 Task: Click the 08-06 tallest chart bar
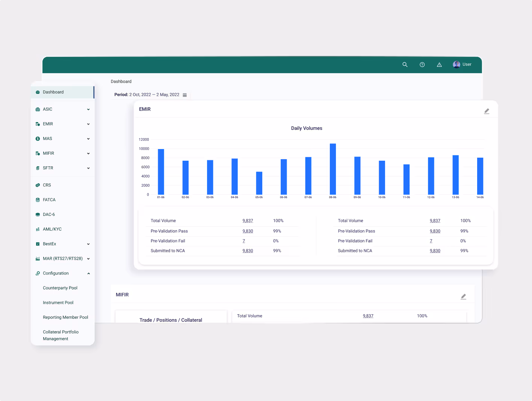[x=333, y=169]
